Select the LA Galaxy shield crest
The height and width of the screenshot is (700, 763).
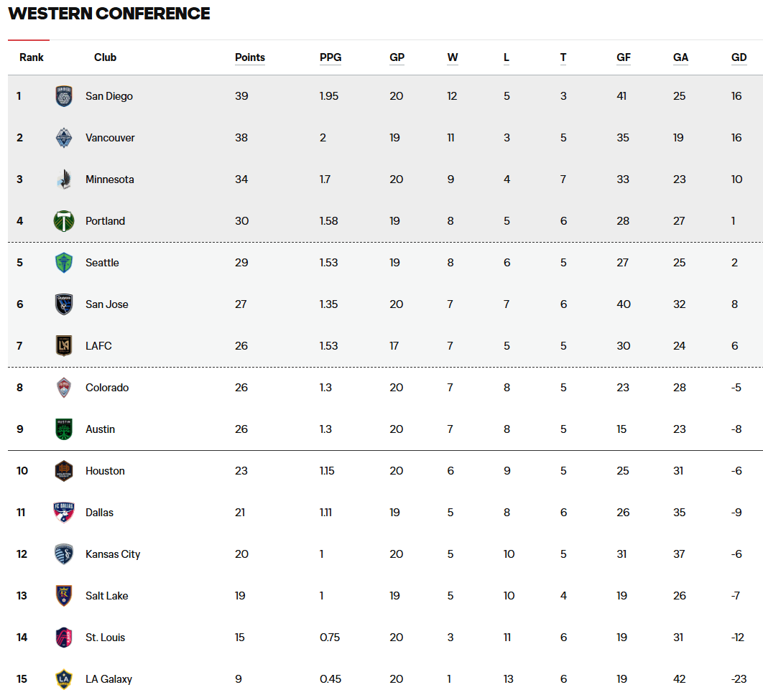pyautogui.click(x=64, y=679)
